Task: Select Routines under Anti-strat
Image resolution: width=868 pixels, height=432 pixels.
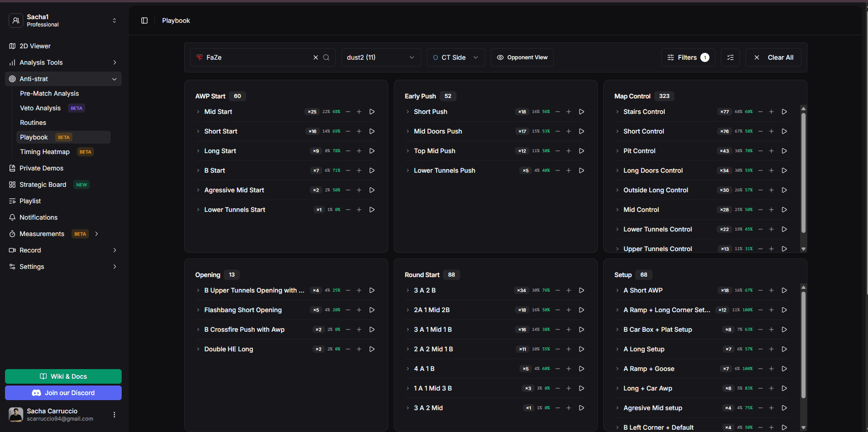Action: click(33, 123)
